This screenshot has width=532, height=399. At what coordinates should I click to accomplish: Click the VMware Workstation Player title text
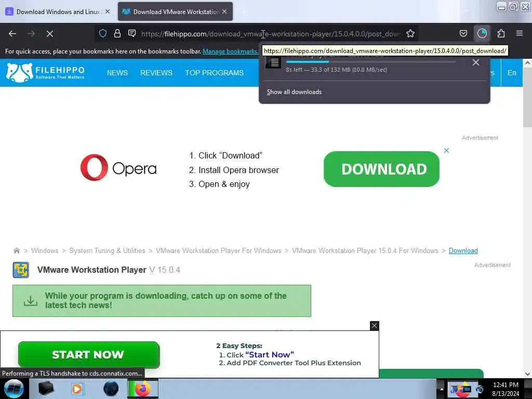tap(91, 270)
